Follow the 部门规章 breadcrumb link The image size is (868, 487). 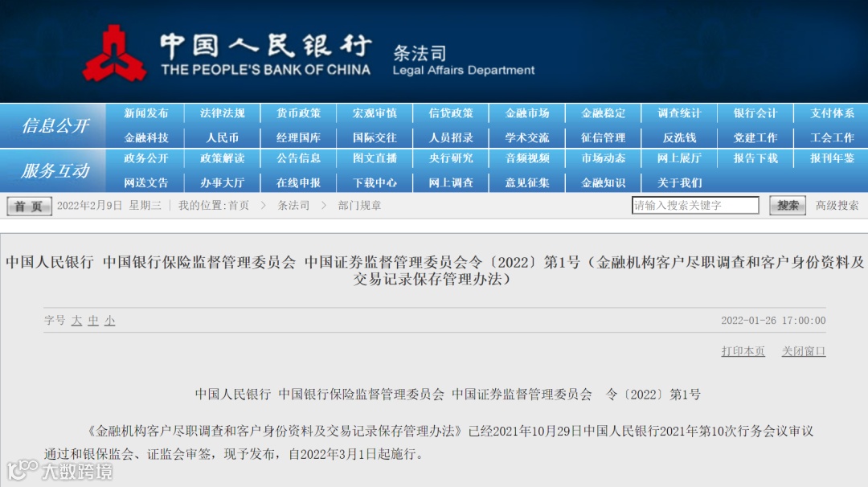click(359, 205)
